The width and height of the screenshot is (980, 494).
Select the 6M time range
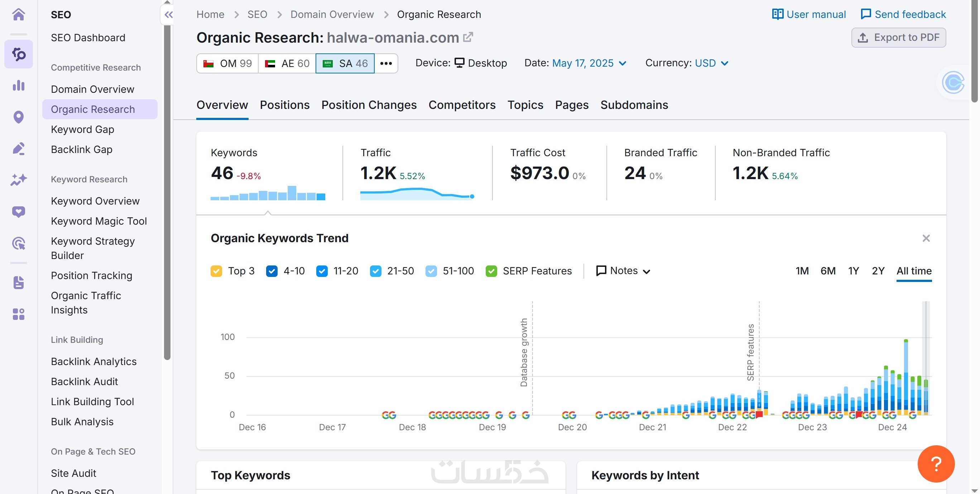[x=827, y=270]
